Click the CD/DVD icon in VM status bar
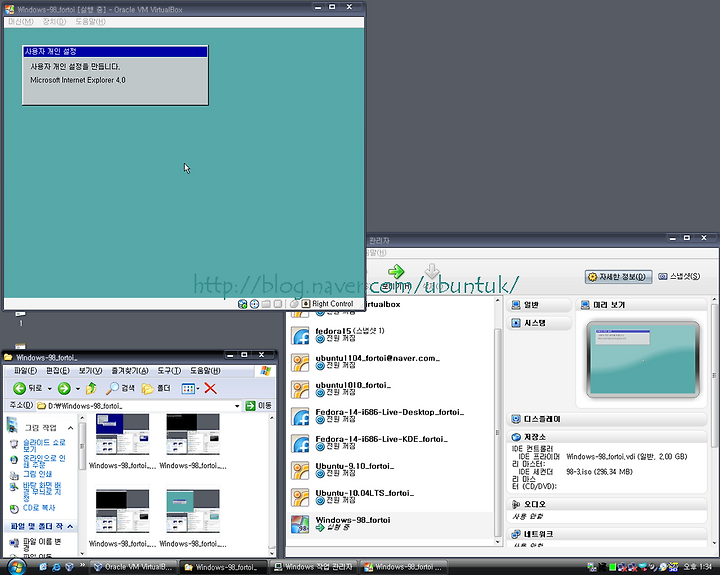The width and height of the screenshot is (720, 575). click(254, 304)
